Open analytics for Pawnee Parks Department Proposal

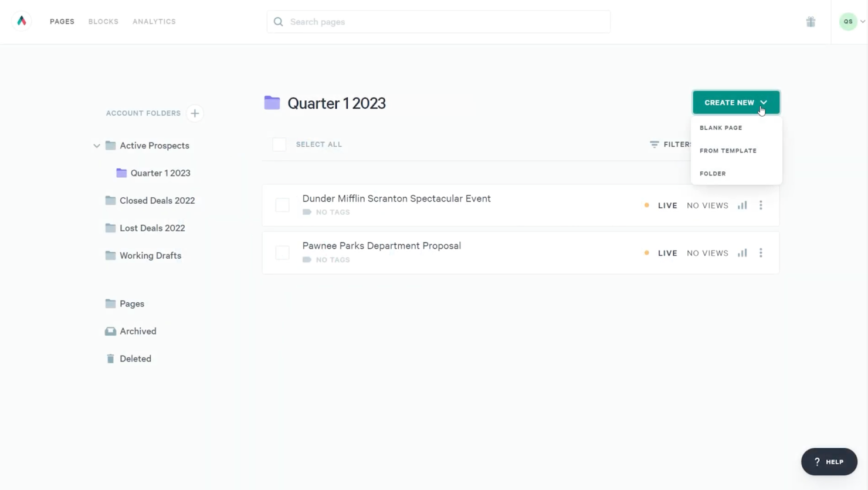tap(742, 253)
